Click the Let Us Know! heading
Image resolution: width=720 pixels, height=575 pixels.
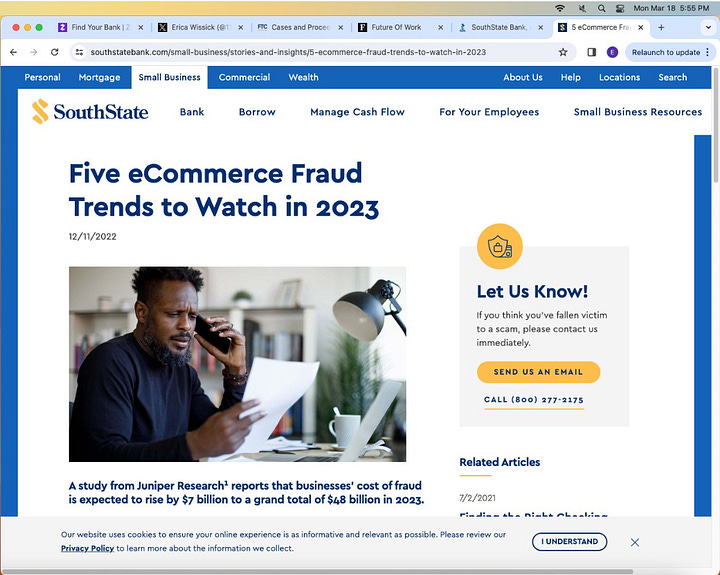click(x=532, y=291)
